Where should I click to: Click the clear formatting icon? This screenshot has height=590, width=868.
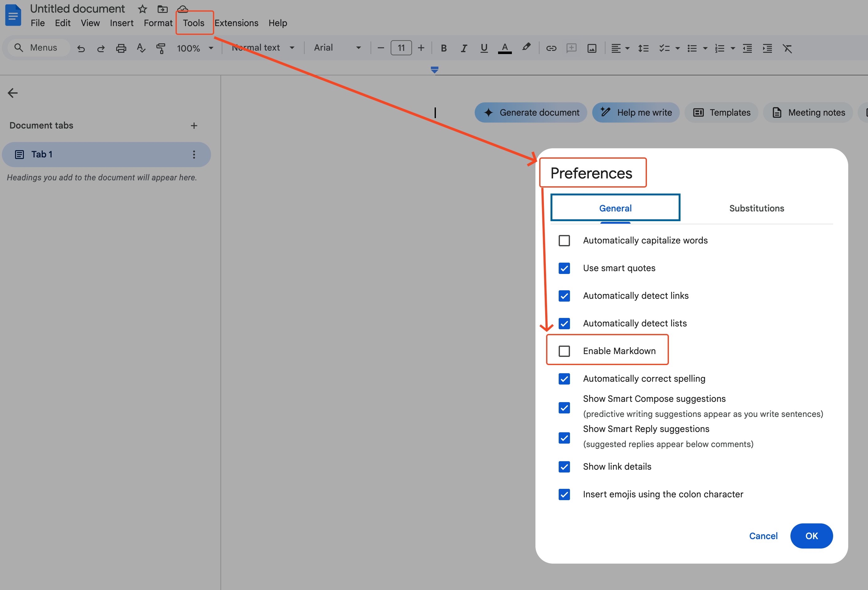pyautogui.click(x=787, y=48)
